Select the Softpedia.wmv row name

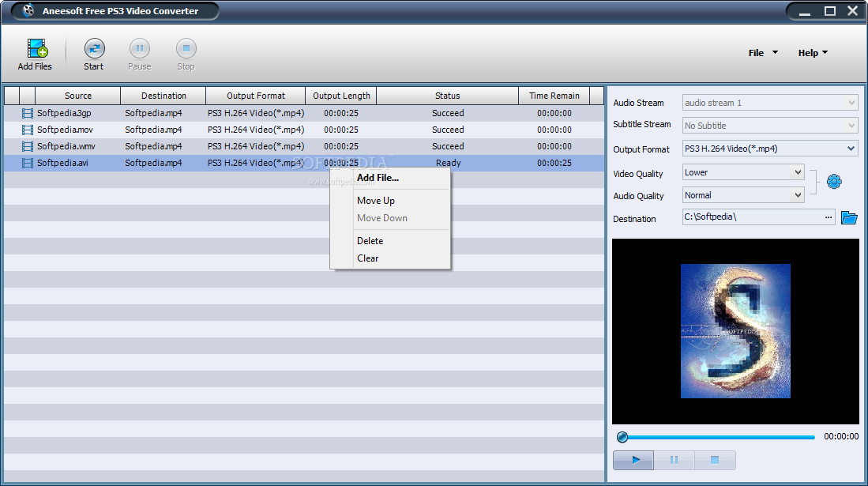pyautogui.click(x=66, y=146)
